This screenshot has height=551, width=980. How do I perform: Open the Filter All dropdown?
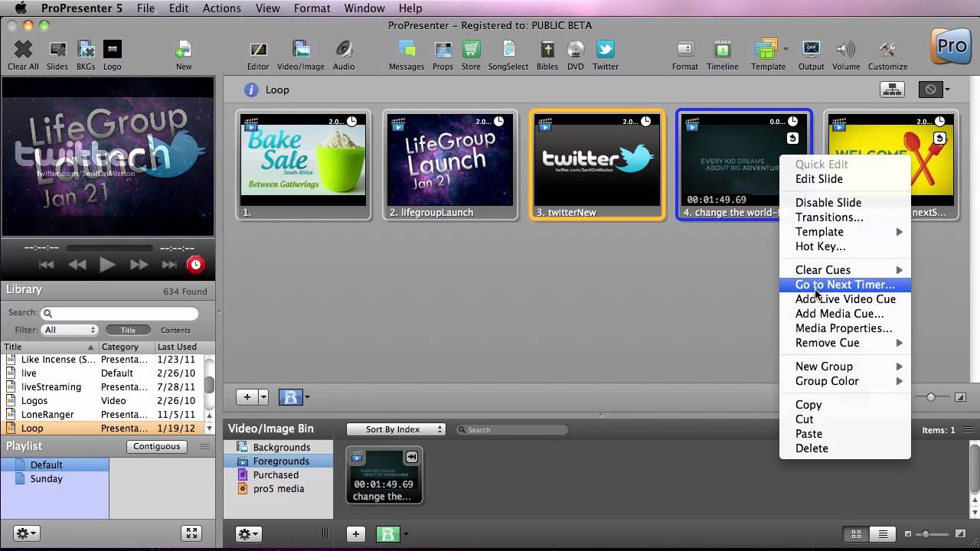click(70, 330)
